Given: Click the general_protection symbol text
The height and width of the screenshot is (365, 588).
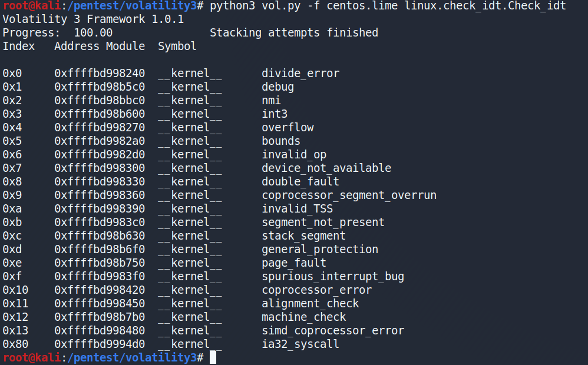Looking at the screenshot, I should click(x=320, y=250).
